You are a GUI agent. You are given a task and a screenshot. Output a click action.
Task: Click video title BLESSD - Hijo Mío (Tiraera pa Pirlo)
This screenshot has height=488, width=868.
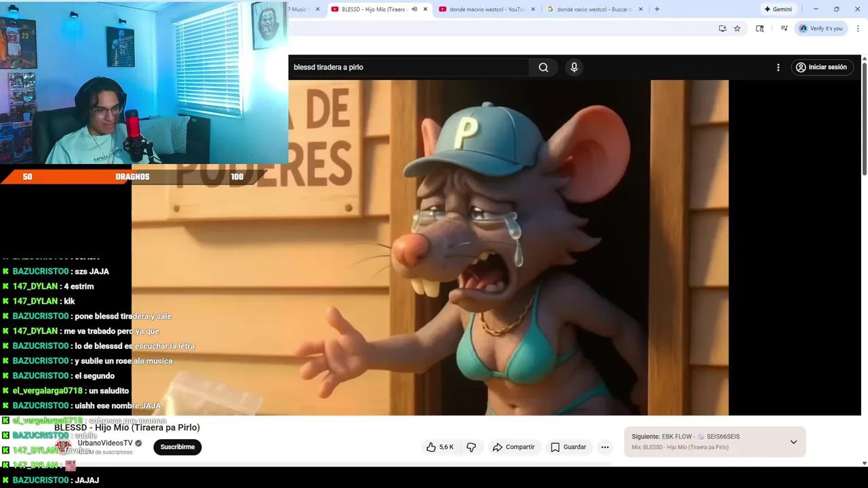tap(127, 428)
